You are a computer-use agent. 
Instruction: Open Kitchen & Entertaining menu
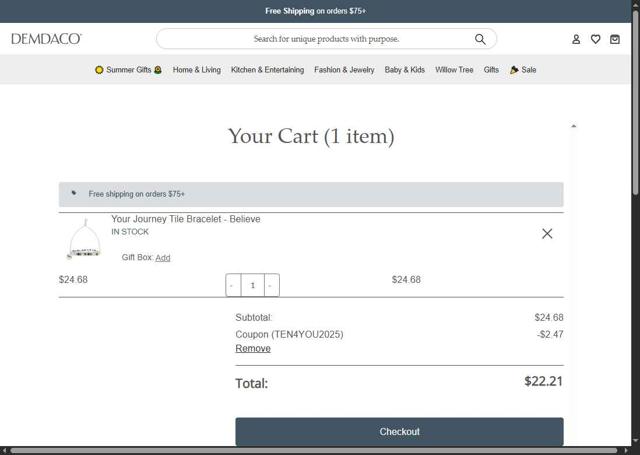267,70
